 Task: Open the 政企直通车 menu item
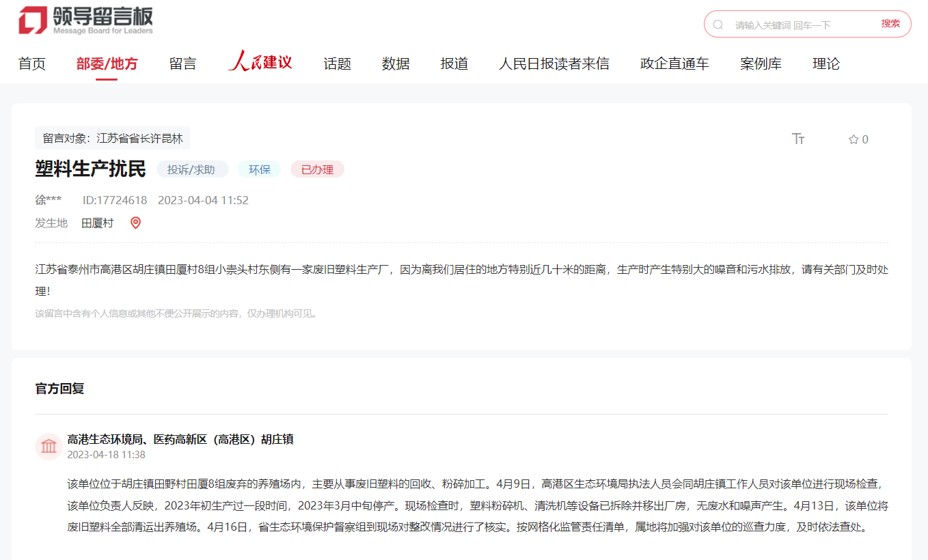pyautogui.click(x=674, y=63)
